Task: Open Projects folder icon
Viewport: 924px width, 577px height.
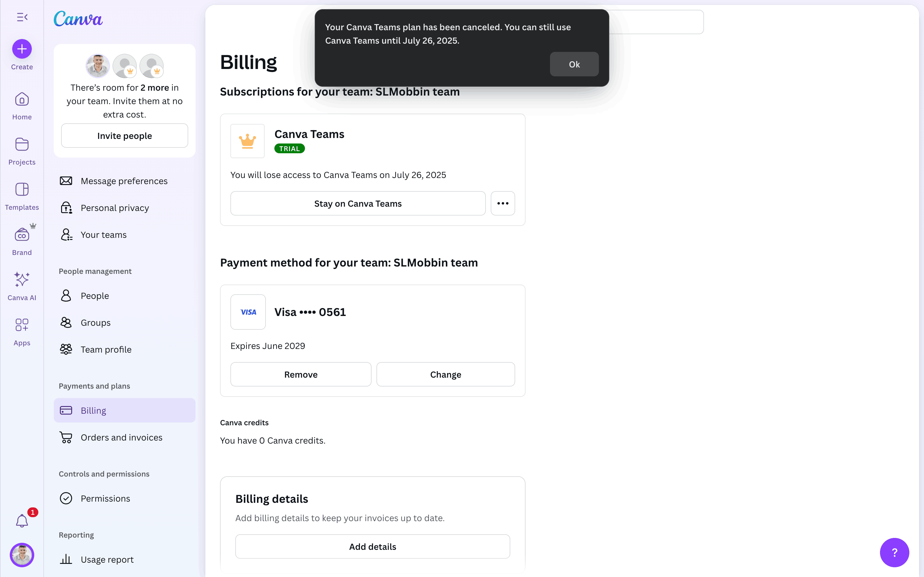Action: 22,145
